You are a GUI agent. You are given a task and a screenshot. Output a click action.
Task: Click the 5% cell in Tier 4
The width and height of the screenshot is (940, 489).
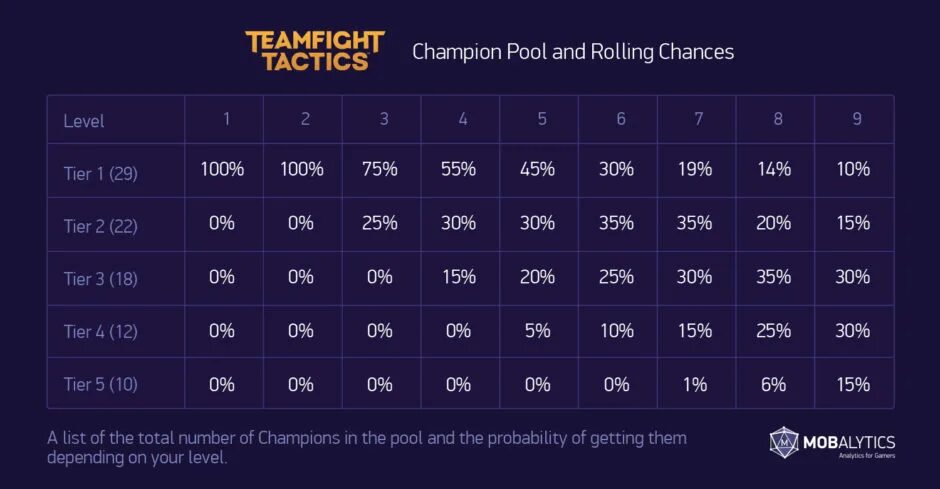pyautogui.click(x=537, y=331)
